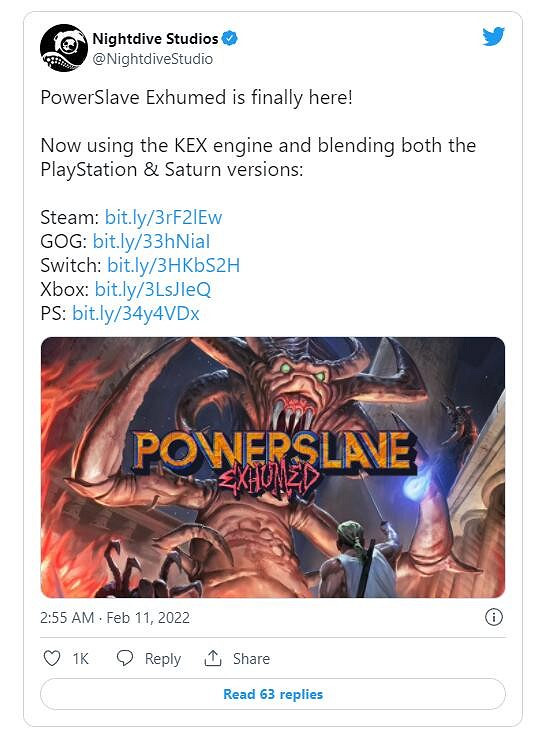This screenshot has height=736, width=547.
Task: Click the Share text label
Action: click(x=251, y=659)
